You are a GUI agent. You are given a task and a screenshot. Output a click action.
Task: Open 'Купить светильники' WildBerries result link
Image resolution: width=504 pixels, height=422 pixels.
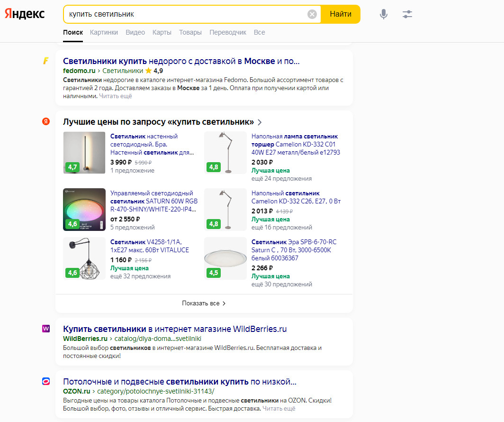point(175,329)
